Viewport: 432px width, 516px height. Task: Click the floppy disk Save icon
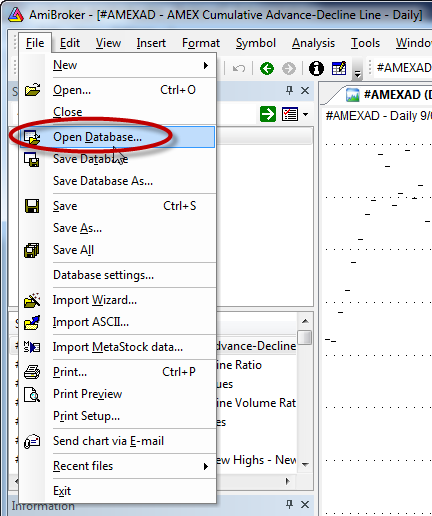click(x=32, y=206)
